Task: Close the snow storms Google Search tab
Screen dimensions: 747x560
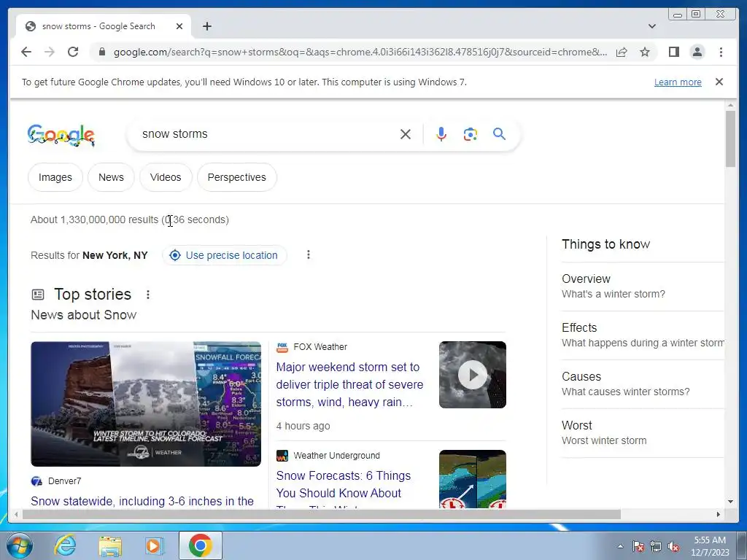Action: pyautogui.click(x=179, y=26)
